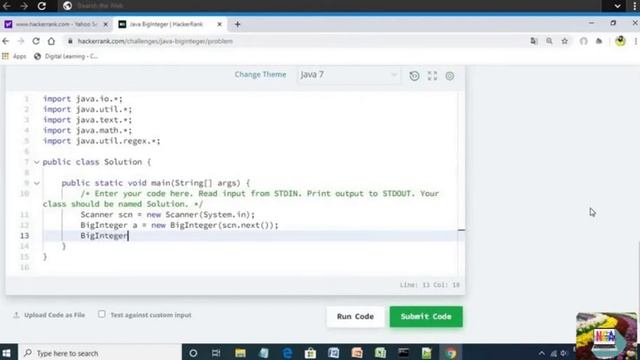Image resolution: width=640 pixels, height=360 pixels.
Task: Click Upload Code as File
Action: (x=49, y=315)
